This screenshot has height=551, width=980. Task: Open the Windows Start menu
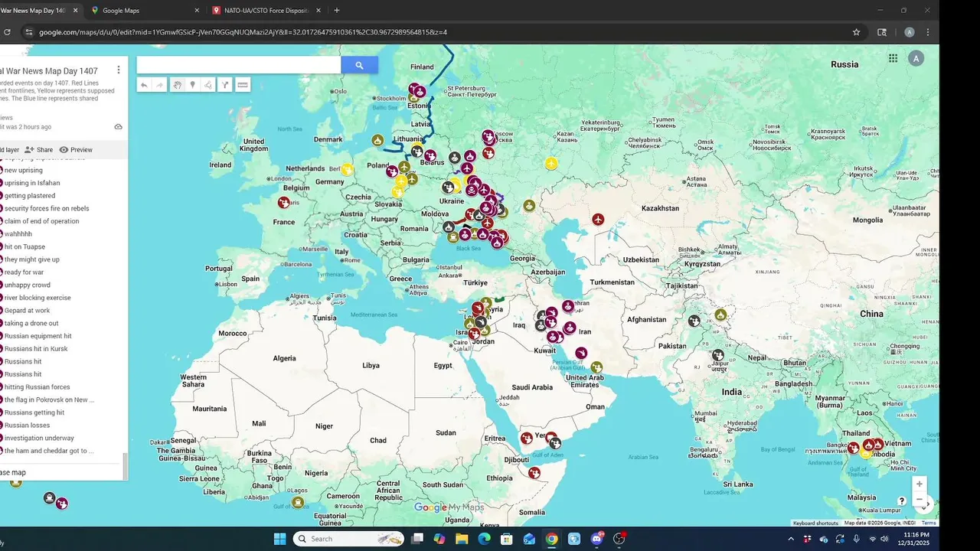click(279, 539)
